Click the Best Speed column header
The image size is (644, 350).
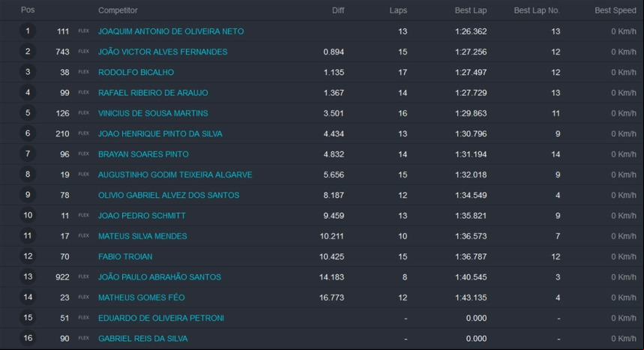(616, 10)
